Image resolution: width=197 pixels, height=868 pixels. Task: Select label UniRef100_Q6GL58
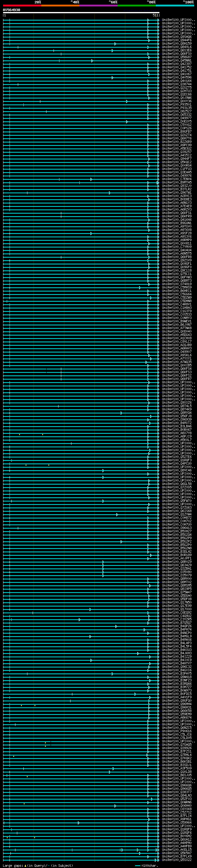[x=177, y=484]
